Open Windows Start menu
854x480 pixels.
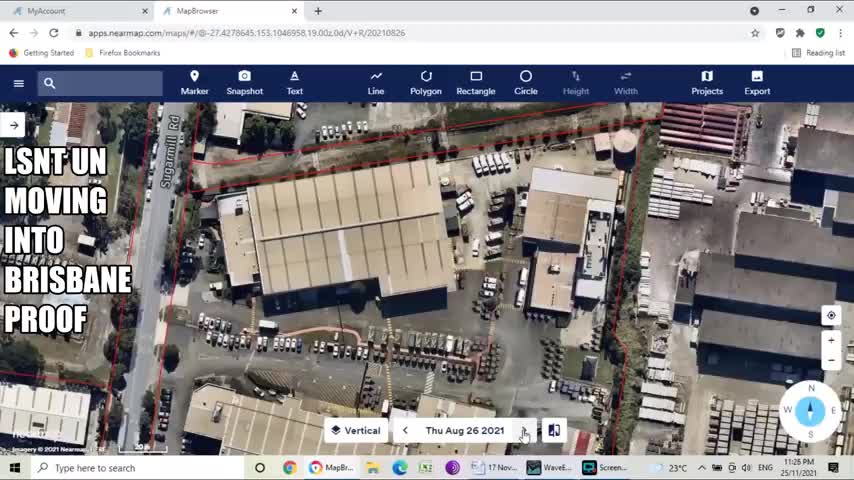[15, 468]
